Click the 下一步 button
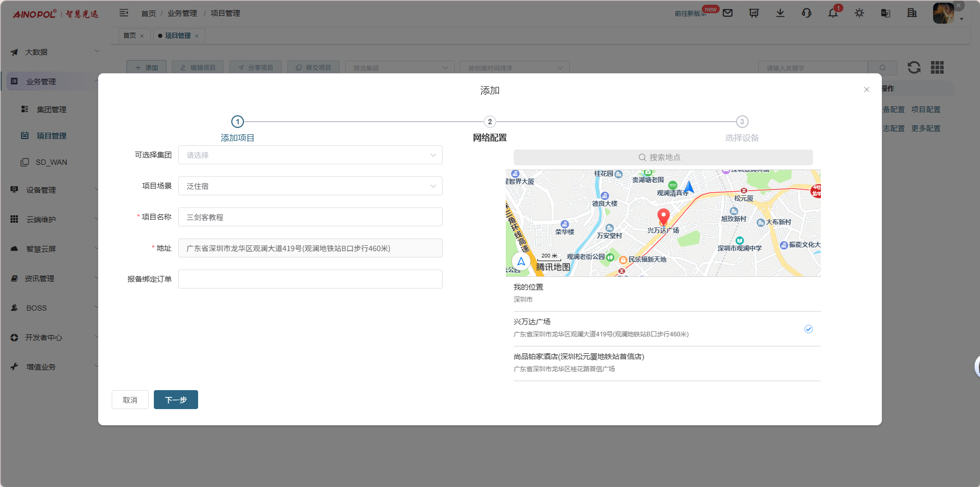The image size is (980, 487). click(x=175, y=400)
